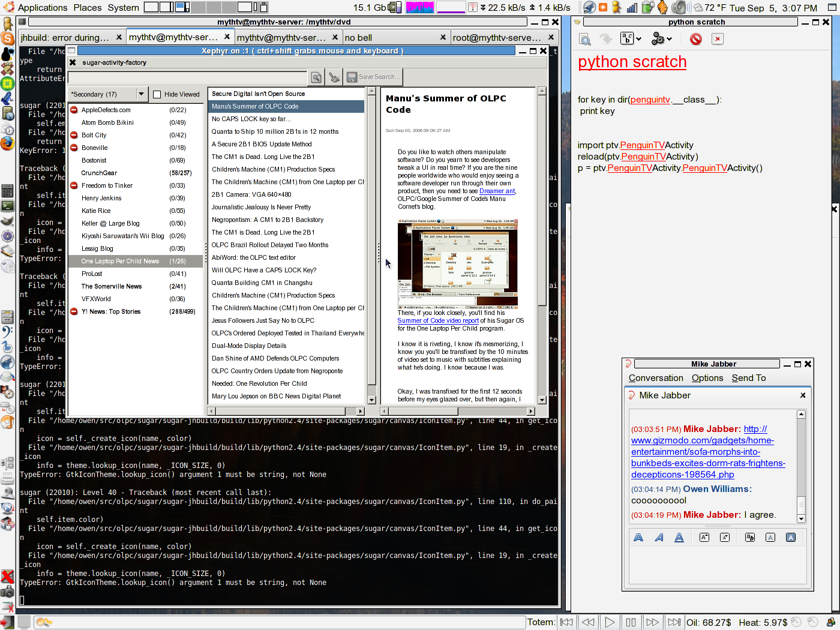Follow the 'Summer of Code video report' link
Viewport: 840px width, 630px height.
tap(438, 320)
